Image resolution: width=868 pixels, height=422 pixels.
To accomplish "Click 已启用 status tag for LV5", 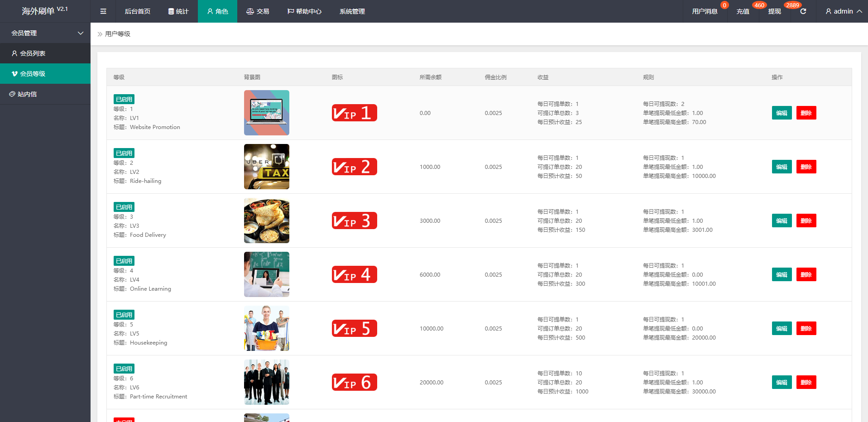I will [124, 315].
